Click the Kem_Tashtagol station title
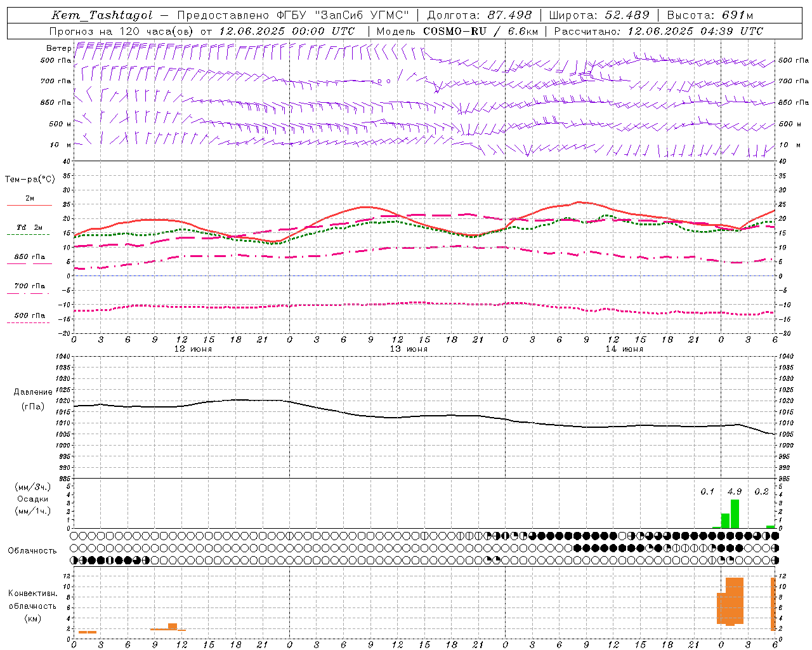This screenshot has width=812, height=650. (x=102, y=15)
